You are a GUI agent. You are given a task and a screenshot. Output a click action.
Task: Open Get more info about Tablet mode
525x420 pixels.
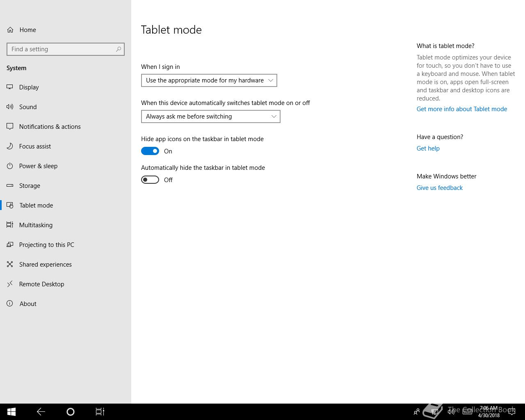click(462, 109)
